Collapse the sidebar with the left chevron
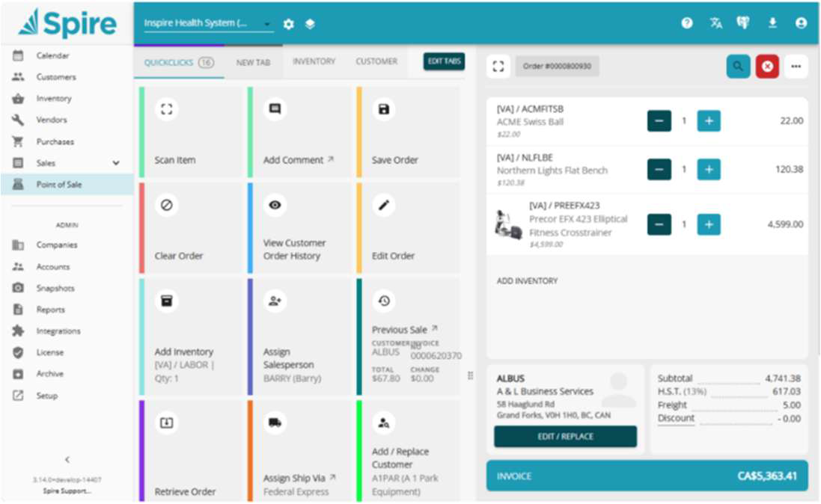 click(67, 460)
